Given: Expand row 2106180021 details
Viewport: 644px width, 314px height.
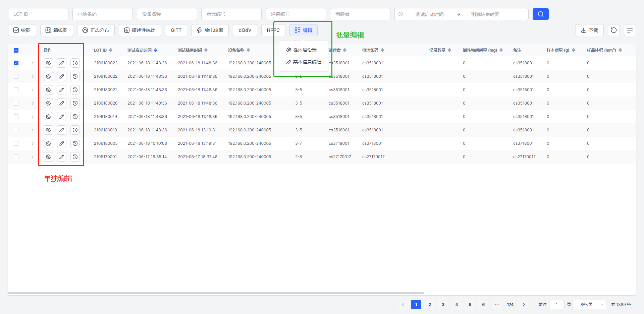Looking at the screenshot, I should pos(33,90).
